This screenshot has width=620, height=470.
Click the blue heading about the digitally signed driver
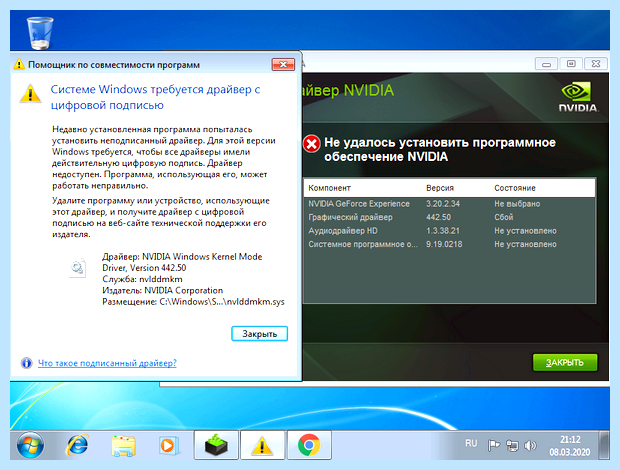(x=155, y=97)
